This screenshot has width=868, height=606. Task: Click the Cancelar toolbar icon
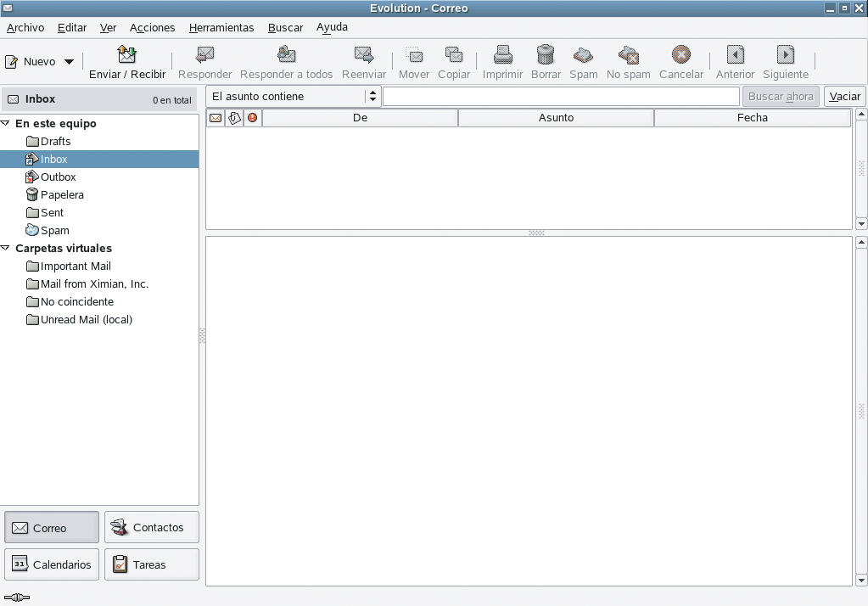click(x=680, y=54)
